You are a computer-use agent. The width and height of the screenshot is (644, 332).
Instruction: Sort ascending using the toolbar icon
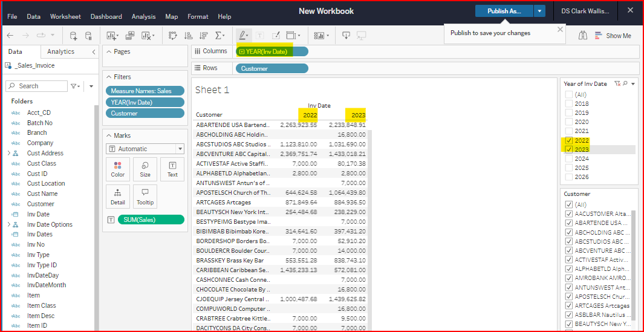tap(188, 36)
